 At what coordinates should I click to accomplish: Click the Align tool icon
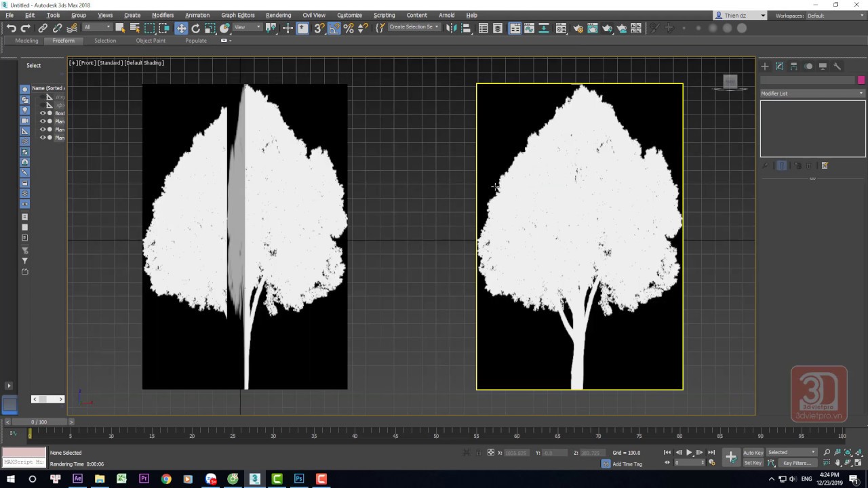(466, 28)
